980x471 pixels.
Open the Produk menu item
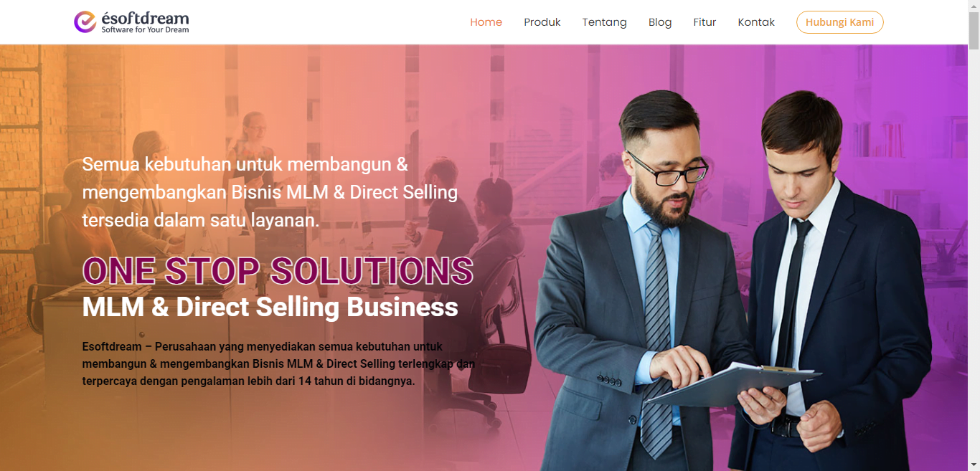(542, 22)
